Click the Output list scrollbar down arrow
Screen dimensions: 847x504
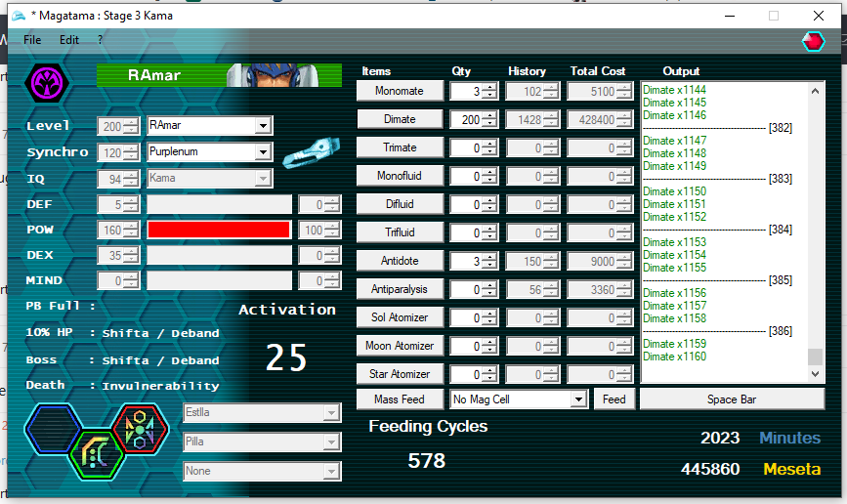click(x=816, y=375)
